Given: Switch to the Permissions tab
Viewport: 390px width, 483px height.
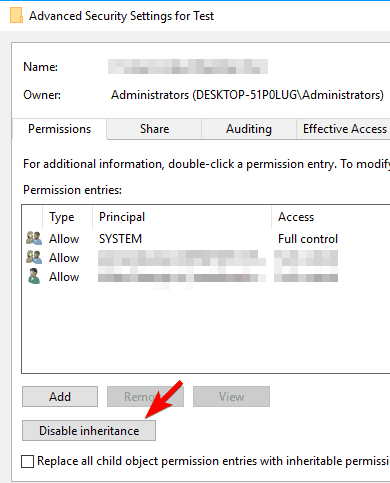Looking at the screenshot, I should coord(59,129).
